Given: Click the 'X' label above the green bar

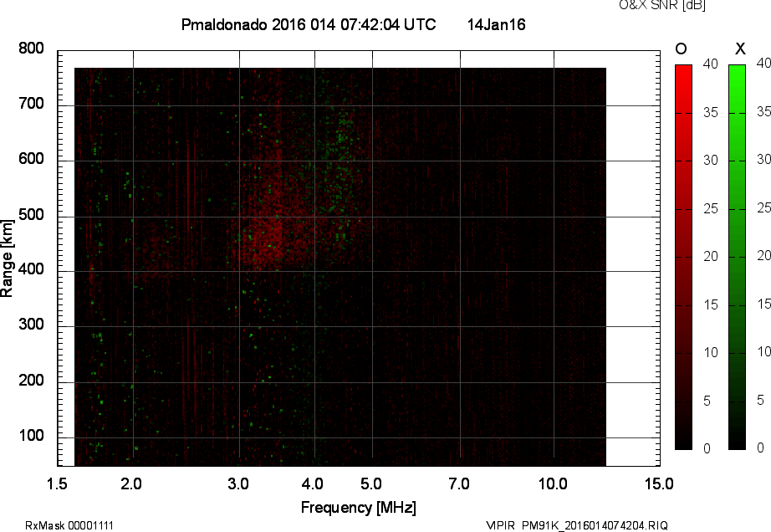Looking at the screenshot, I should tap(740, 49).
